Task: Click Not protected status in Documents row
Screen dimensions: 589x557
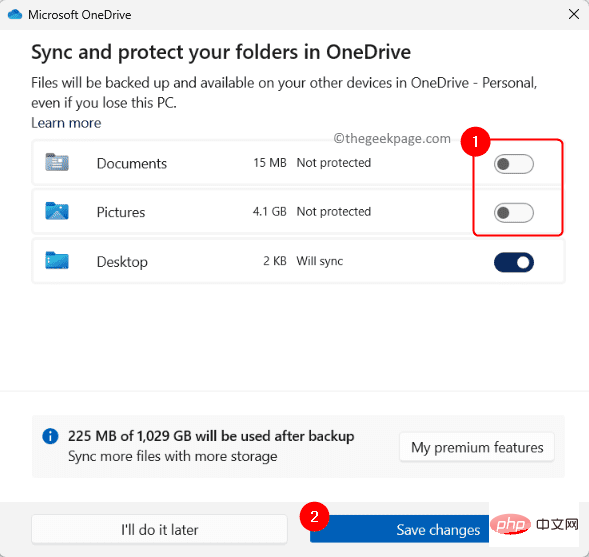Action: click(334, 163)
